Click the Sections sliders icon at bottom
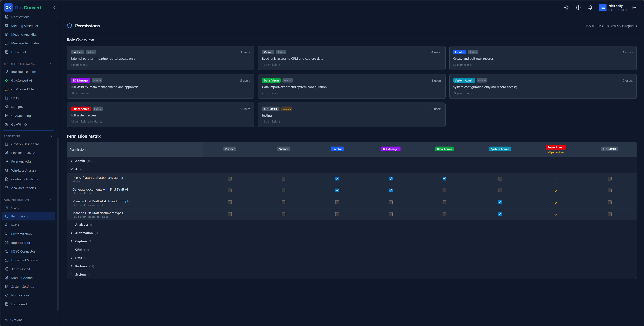The height and width of the screenshot is (326, 644). click(7, 320)
